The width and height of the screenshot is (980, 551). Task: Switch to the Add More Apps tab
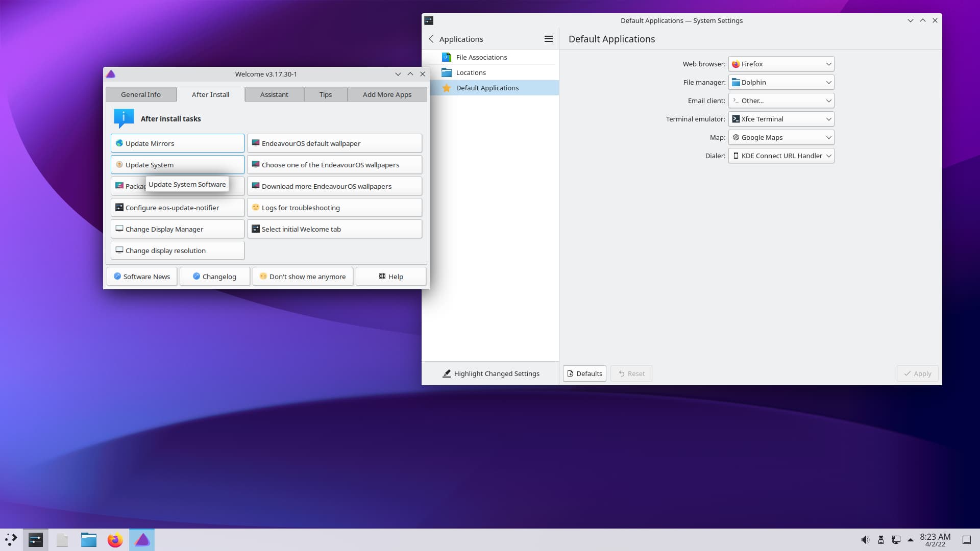(x=387, y=94)
